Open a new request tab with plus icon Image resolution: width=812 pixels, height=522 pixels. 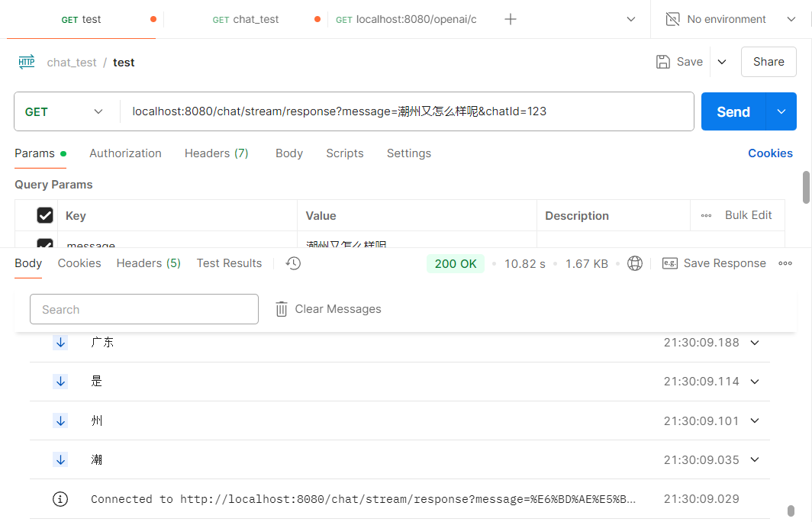[510, 18]
